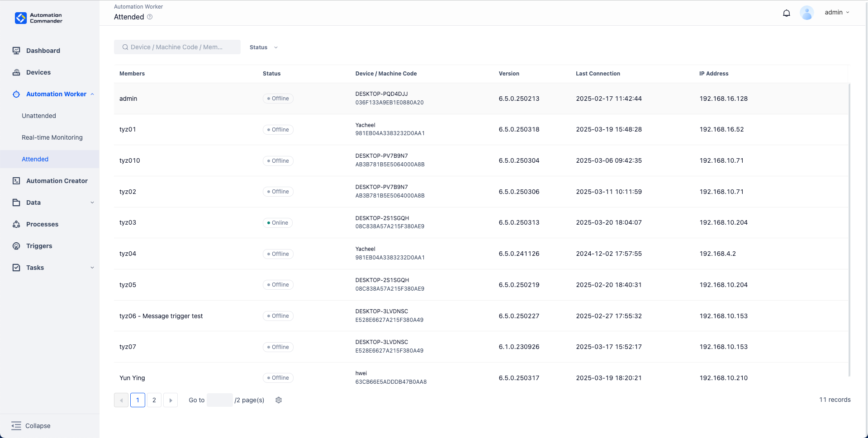Click the 11 records count text
This screenshot has height=438, width=868.
835,400
